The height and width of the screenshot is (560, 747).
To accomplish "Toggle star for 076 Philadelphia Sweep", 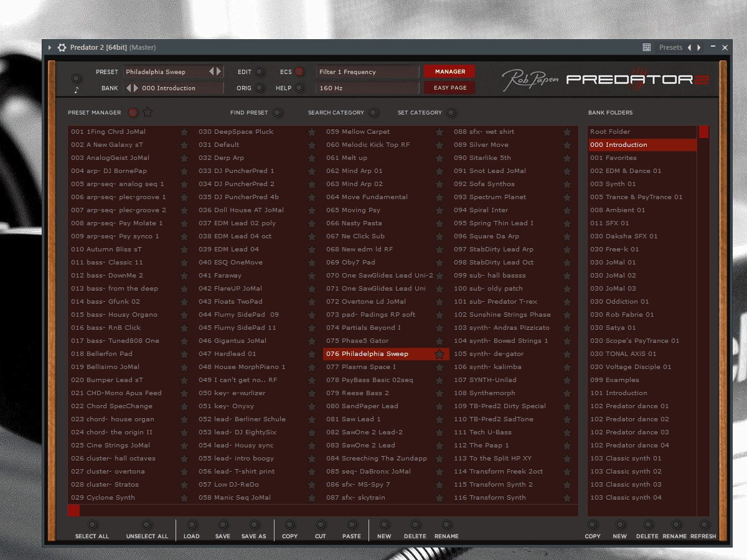I will [x=439, y=354].
